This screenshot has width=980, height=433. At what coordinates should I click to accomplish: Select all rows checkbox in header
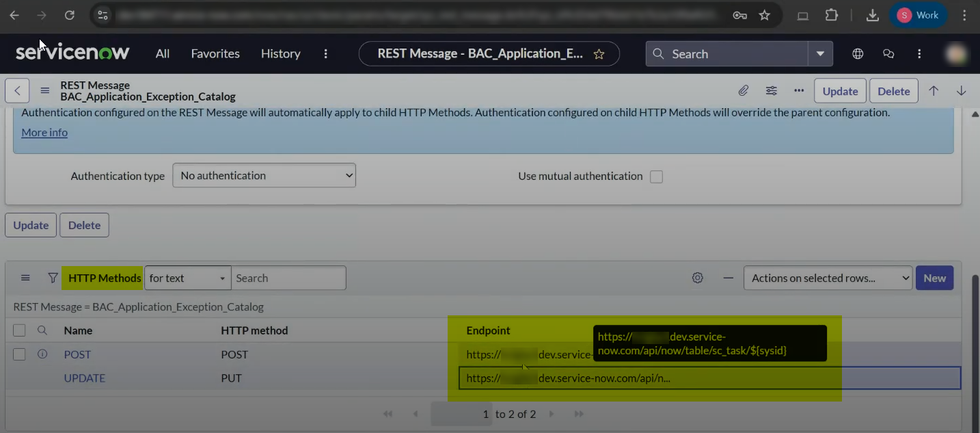(19, 330)
